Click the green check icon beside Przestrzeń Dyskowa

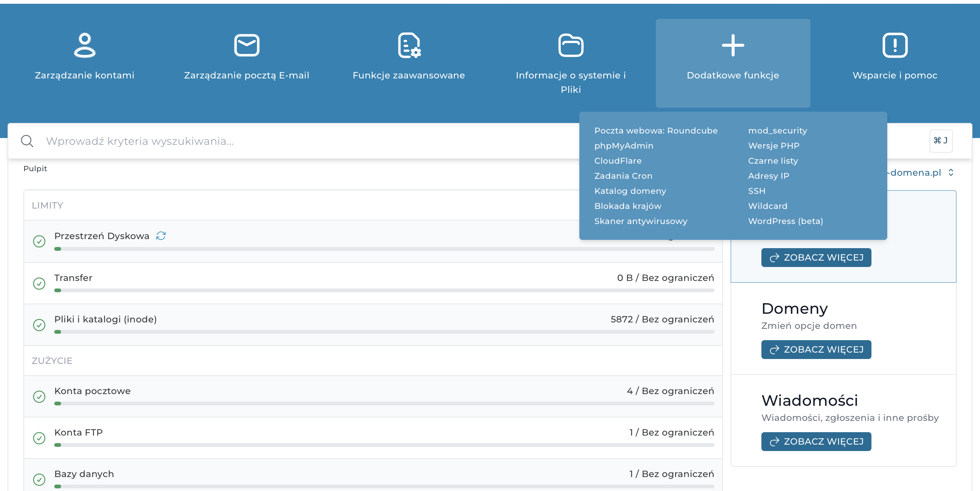tap(39, 241)
